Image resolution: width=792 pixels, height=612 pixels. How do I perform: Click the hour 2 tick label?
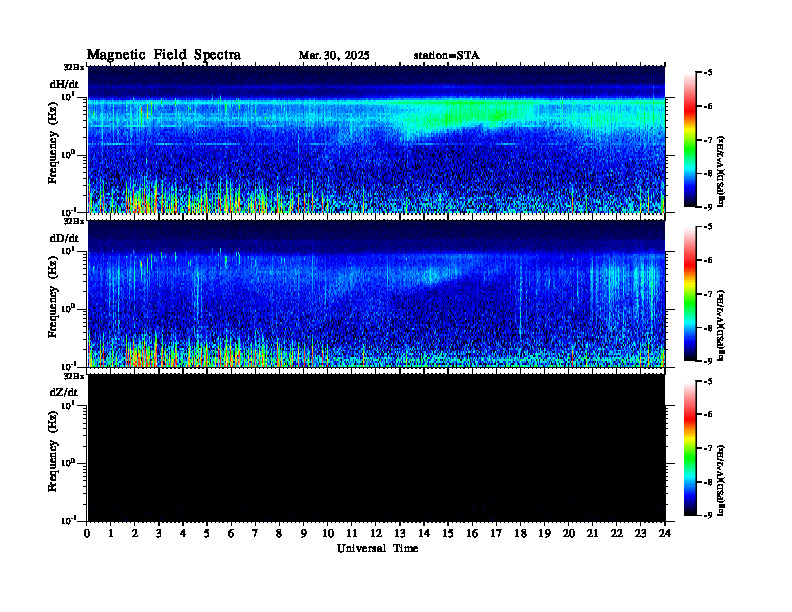[135, 534]
